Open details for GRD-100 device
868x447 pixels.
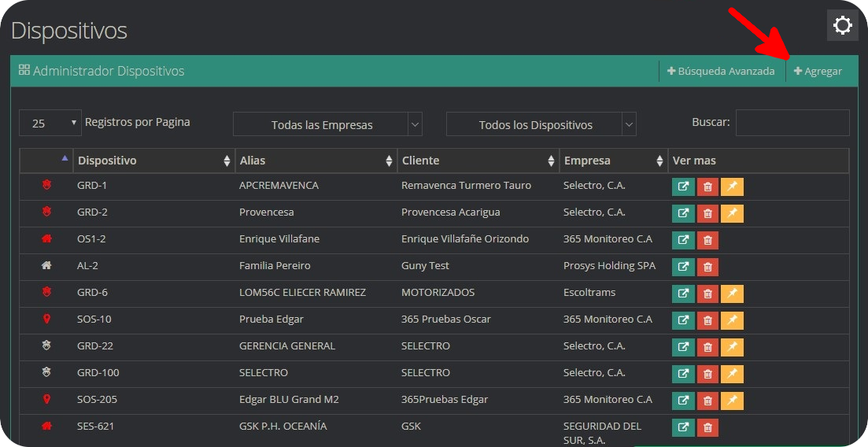coord(683,374)
